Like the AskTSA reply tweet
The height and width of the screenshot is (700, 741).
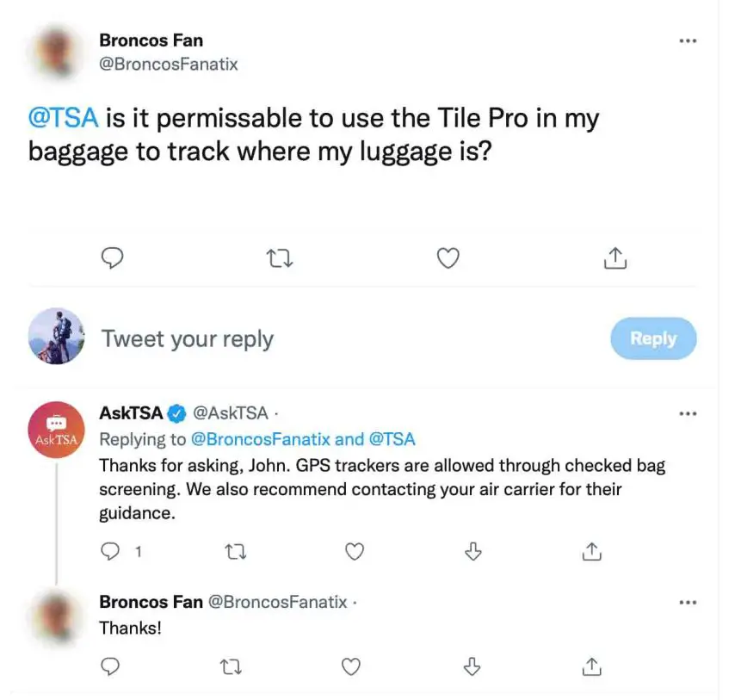(354, 552)
